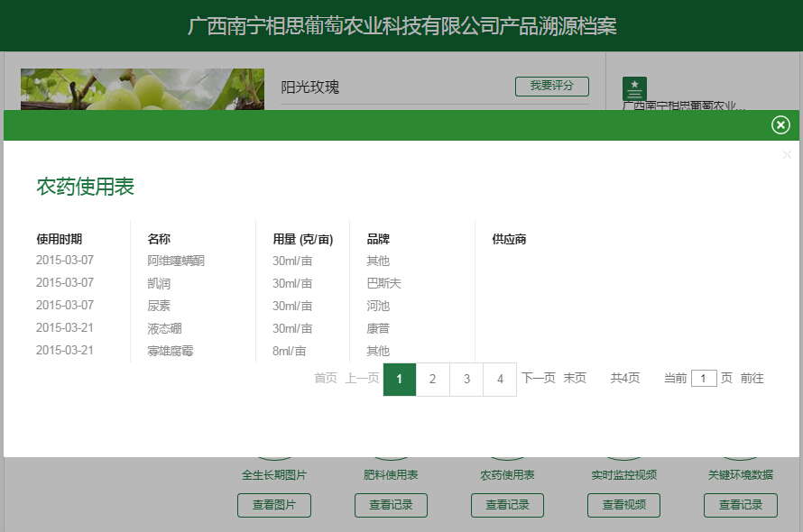The width and height of the screenshot is (803, 532).
Task: Go to page 4 of results
Action: 500,380
